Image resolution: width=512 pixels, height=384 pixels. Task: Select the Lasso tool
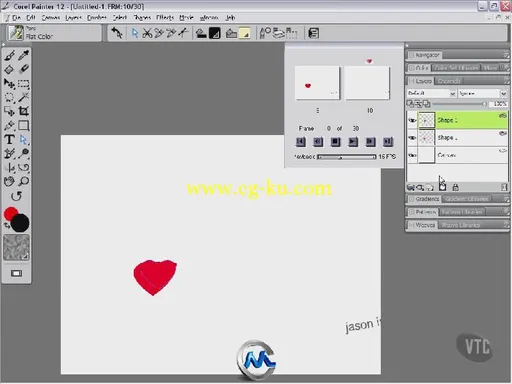(9, 97)
